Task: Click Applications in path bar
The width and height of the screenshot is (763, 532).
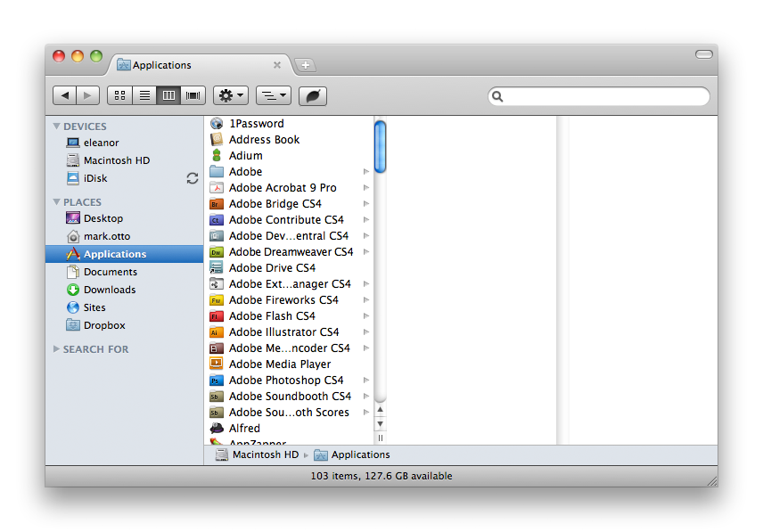Action: coord(352,454)
